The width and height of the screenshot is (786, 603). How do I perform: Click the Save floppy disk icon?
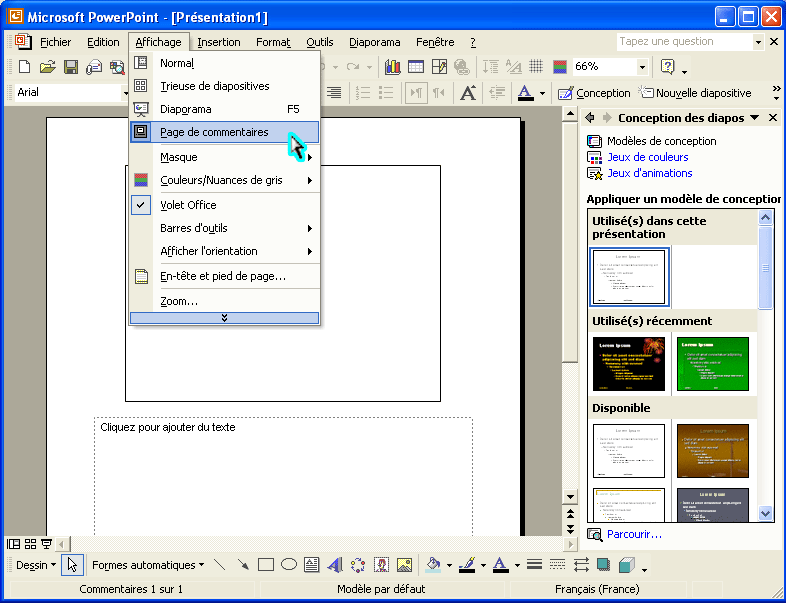71,67
